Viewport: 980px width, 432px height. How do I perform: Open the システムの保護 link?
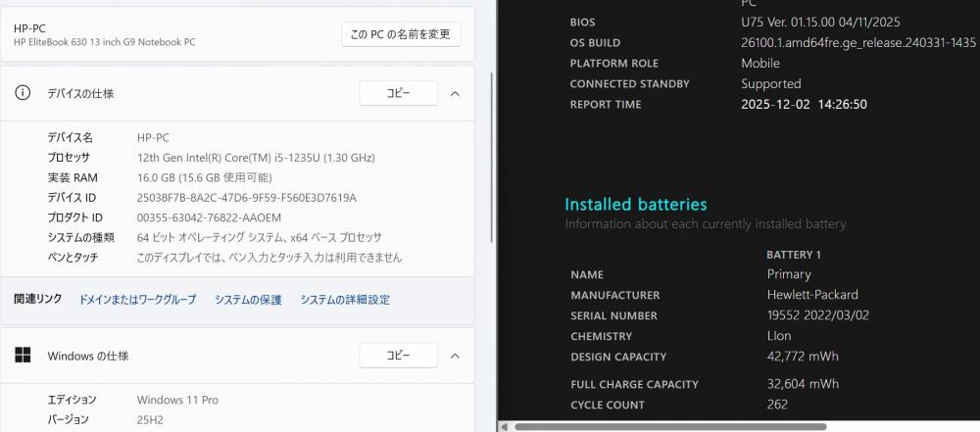click(248, 300)
